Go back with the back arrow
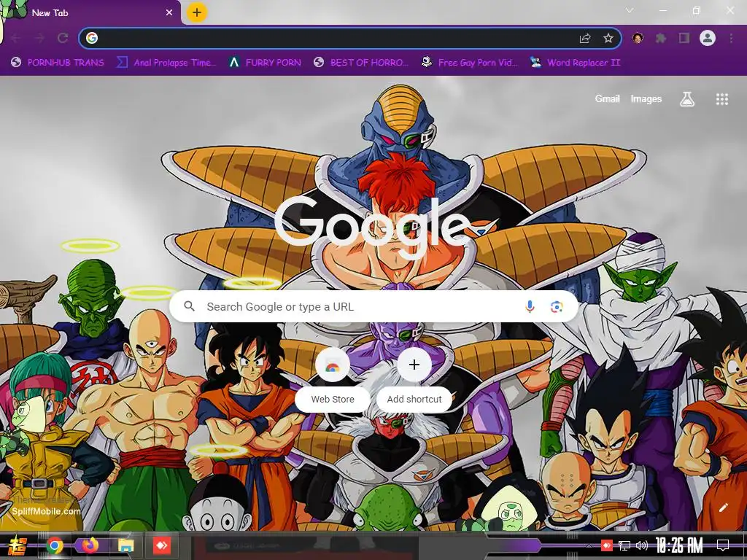The image size is (747, 560). click(x=15, y=38)
